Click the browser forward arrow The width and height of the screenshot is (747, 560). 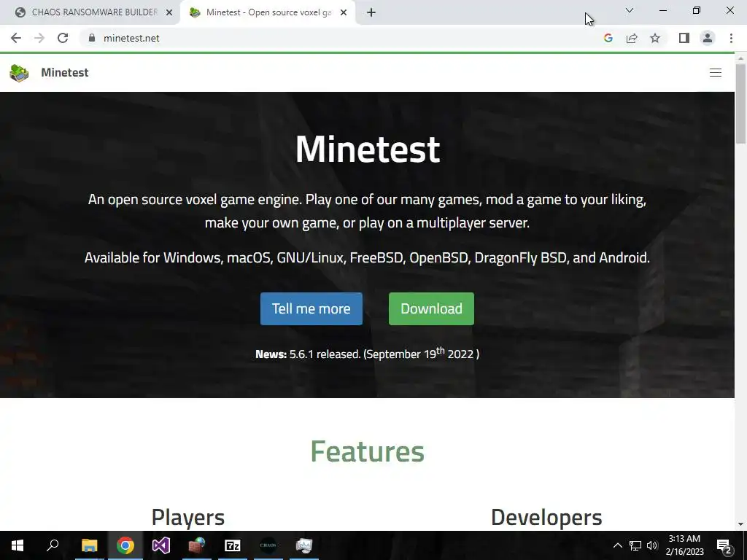39,38
